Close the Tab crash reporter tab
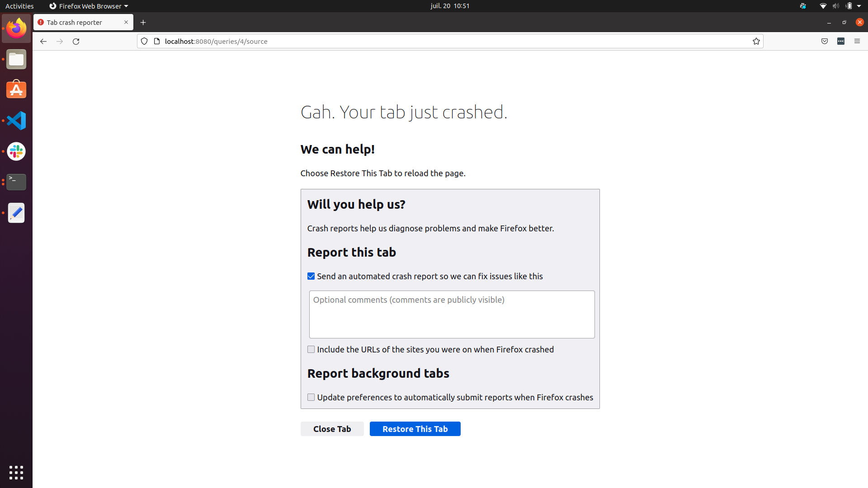This screenshot has height=488, width=868. pyautogui.click(x=126, y=22)
